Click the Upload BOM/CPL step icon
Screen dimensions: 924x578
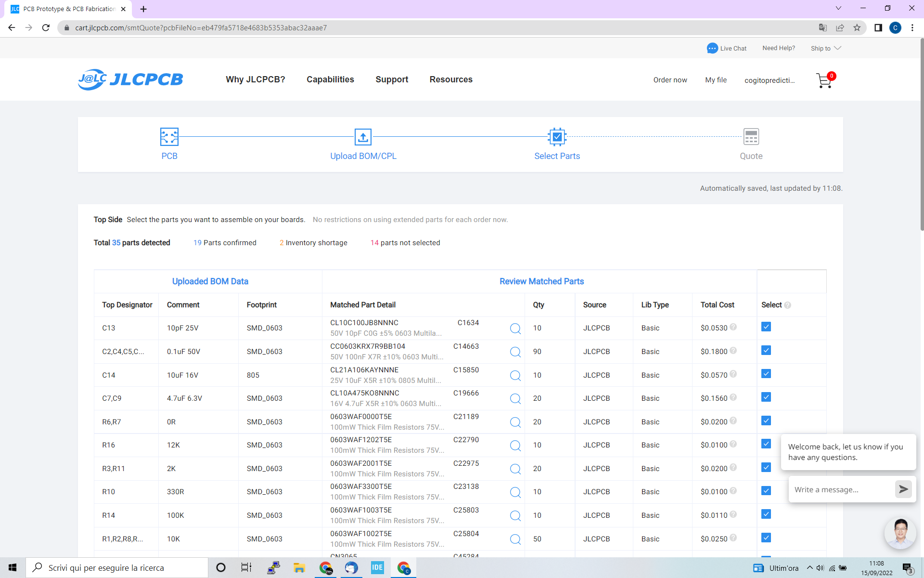tap(363, 137)
